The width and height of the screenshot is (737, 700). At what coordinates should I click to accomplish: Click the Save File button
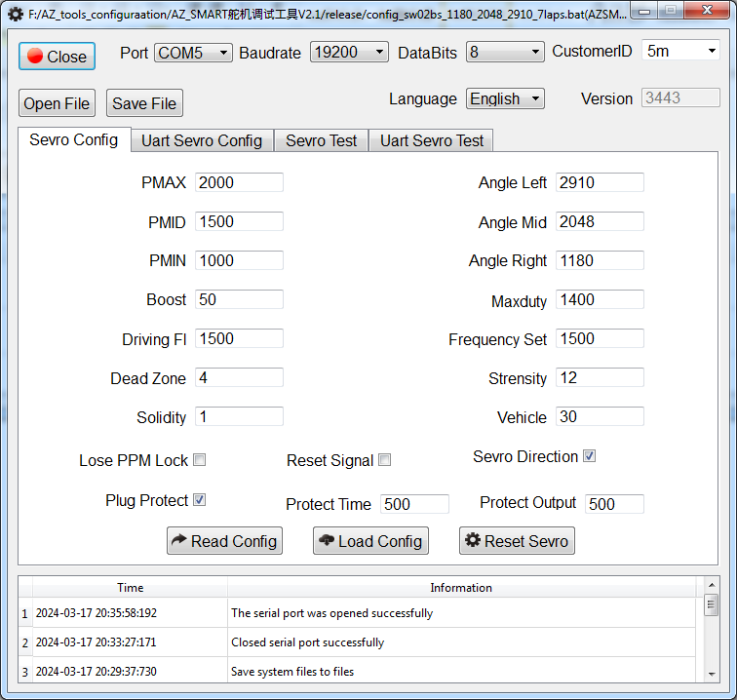point(144,103)
